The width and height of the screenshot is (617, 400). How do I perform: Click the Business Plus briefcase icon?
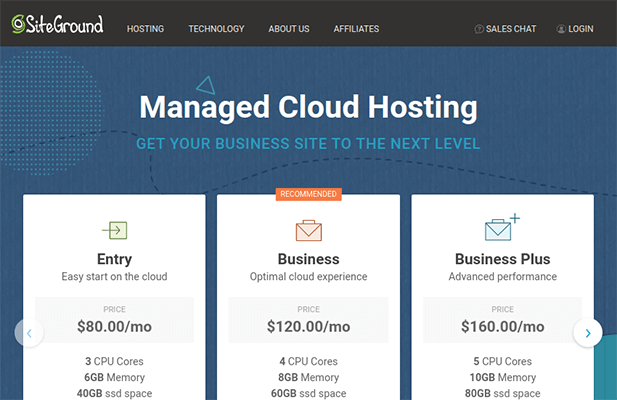[502, 228]
